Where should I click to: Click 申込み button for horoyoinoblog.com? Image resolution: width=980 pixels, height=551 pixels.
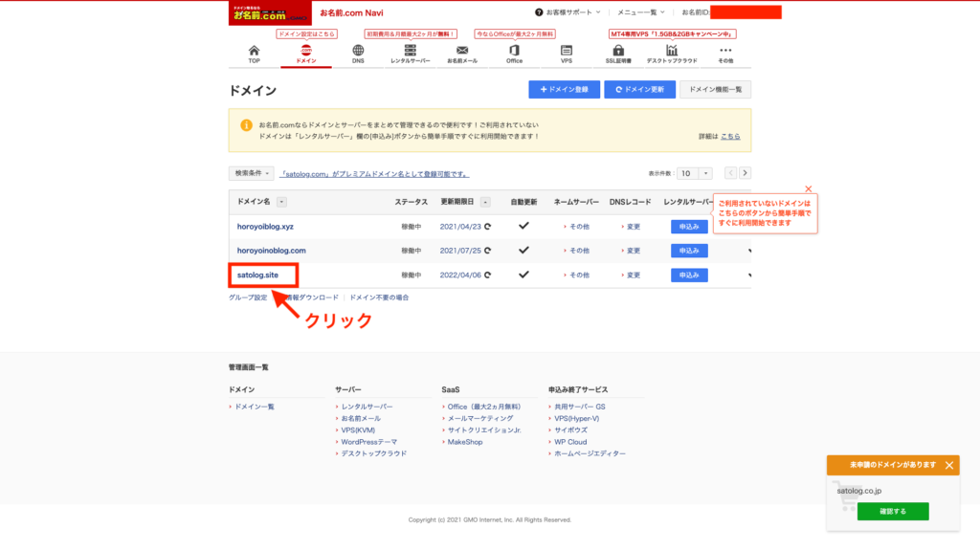[689, 251]
